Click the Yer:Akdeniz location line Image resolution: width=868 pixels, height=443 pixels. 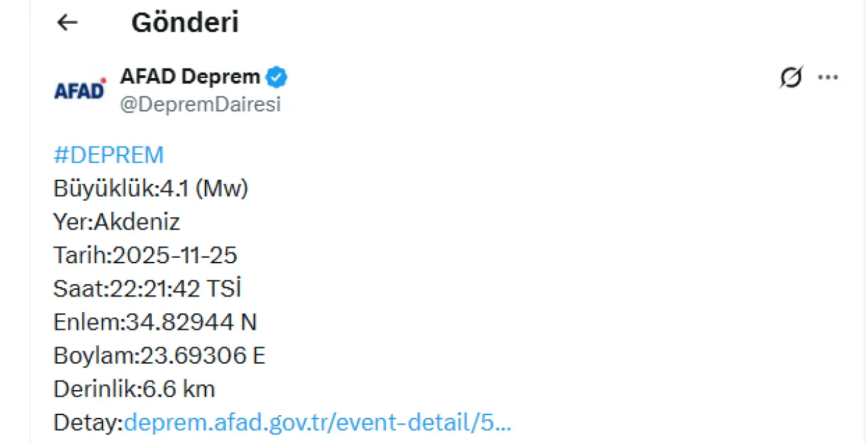(117, 222)
